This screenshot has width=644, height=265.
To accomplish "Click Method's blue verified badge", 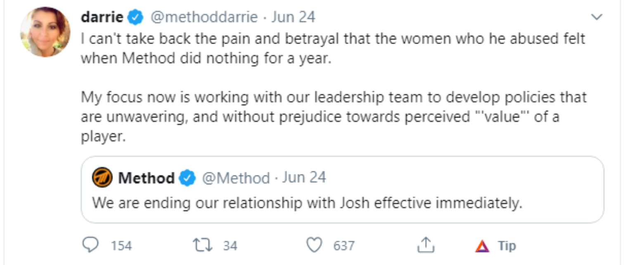I will pos(187,178).
